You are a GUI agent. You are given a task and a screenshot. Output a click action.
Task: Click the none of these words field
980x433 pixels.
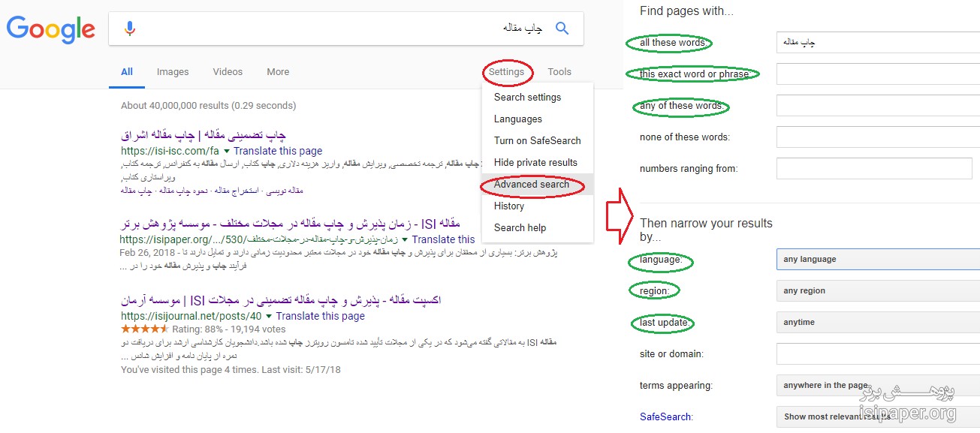tap(878, 137)
